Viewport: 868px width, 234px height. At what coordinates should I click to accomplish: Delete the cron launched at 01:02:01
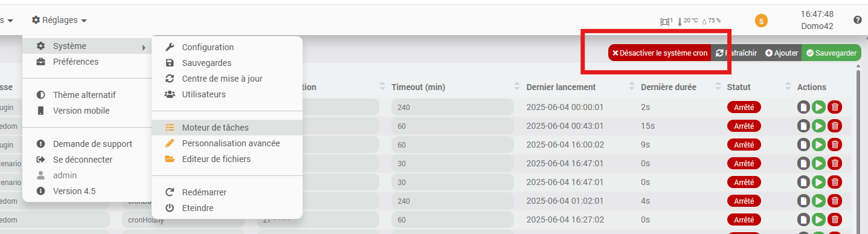coord(835,201)
